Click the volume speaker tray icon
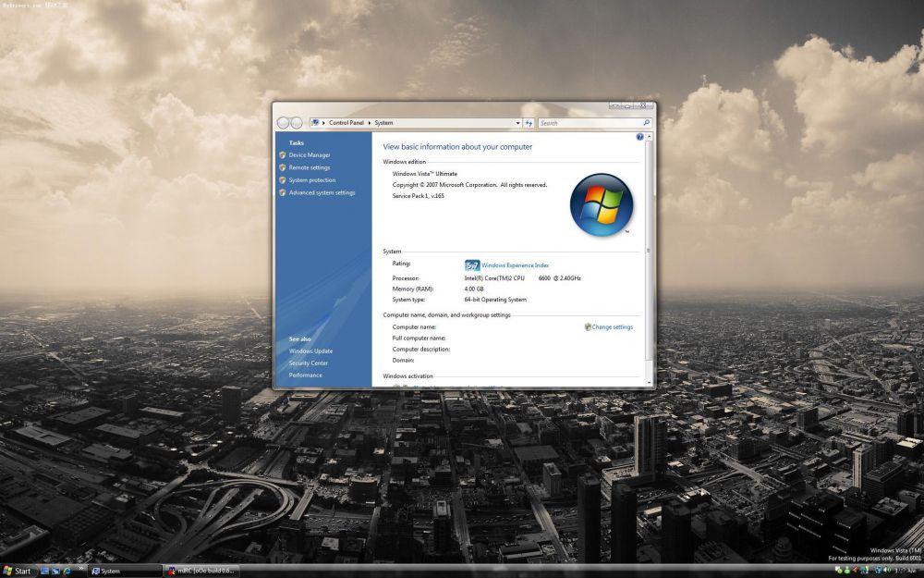Image resolution: width=924 pixels, height=578 pixels. tap(887, 570)
